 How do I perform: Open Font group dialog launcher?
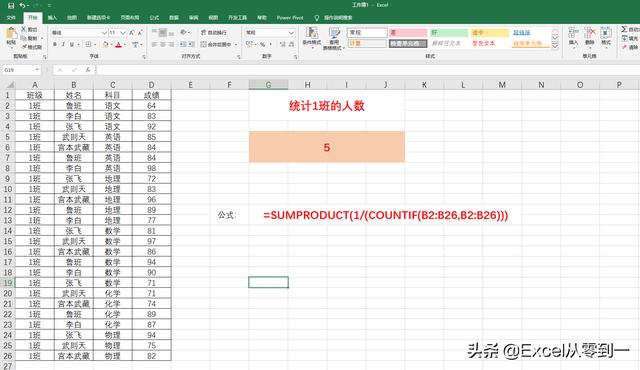tap(144, 57)
